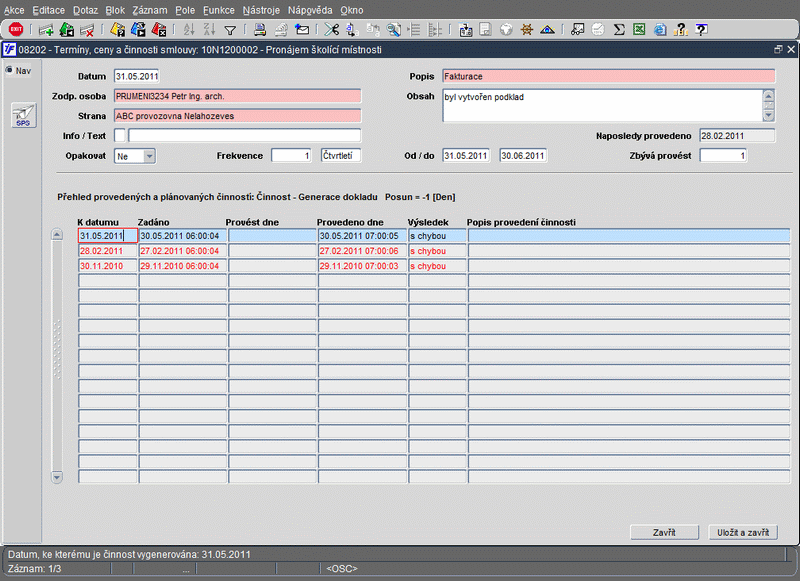Click the scissors cut icon
The image size is (800, 581).
[x=332, y=30]
